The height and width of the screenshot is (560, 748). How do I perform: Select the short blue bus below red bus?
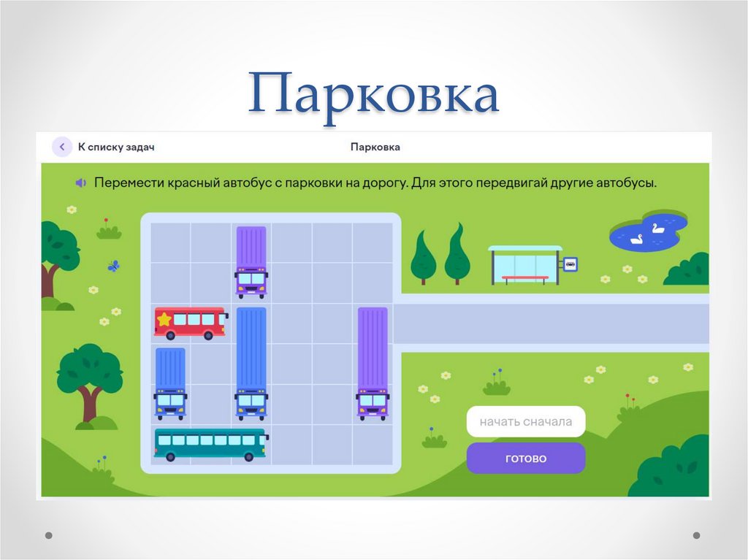tap(170, 384)
